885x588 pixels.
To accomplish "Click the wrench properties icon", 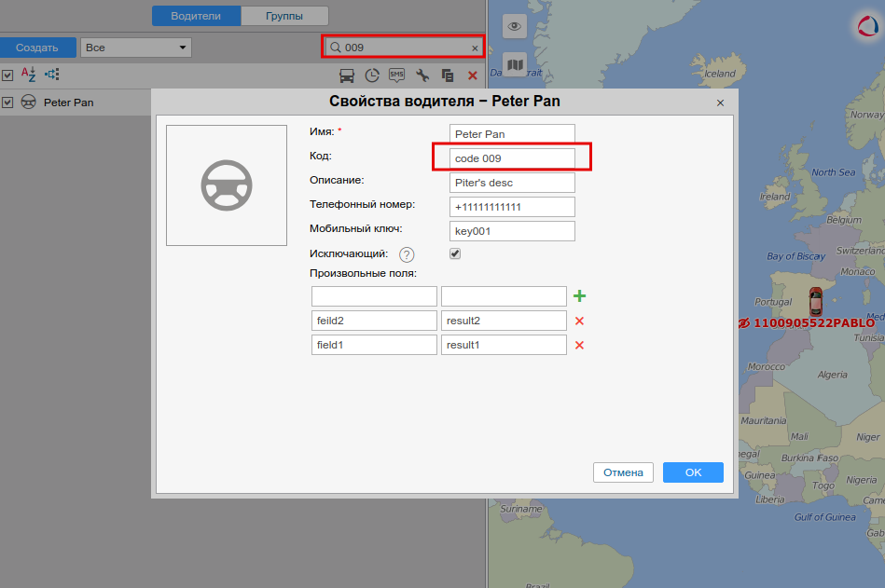I will click(x=422, y=75).
